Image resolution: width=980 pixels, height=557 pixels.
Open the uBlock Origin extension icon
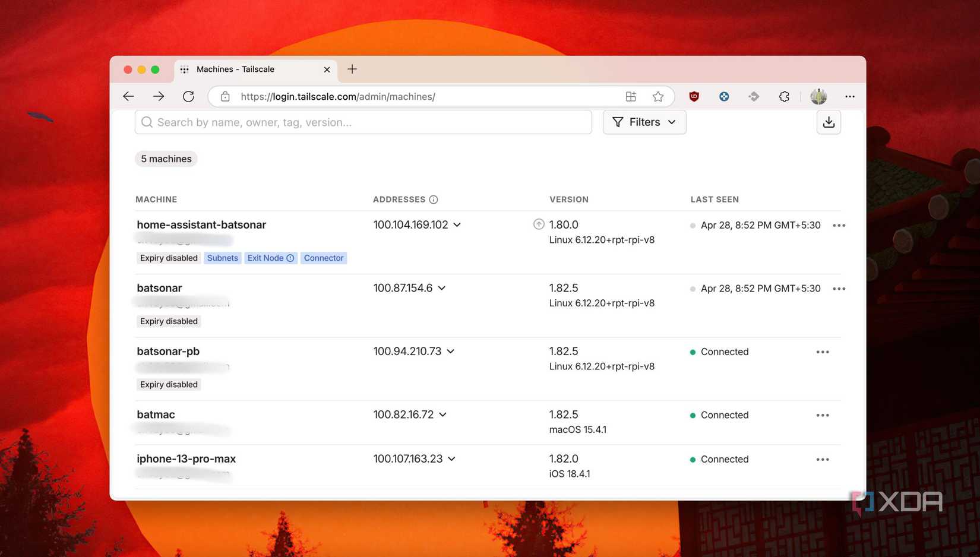694,96
